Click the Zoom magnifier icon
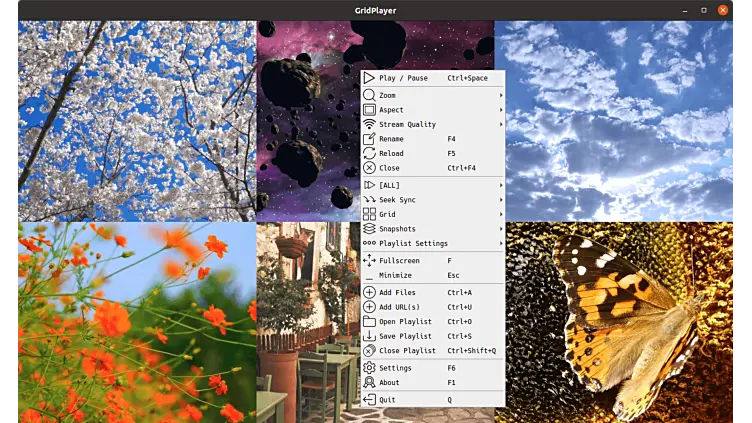Image resolution: width=752 pixels, height=423 pixels. point(369,95)
